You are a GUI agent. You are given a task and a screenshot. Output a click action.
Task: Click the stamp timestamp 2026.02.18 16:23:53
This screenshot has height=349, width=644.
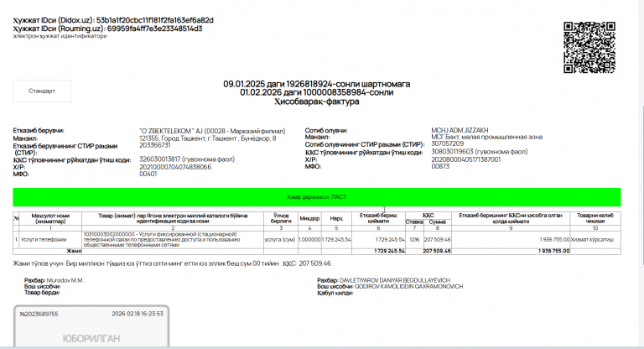pyautogui.click(x=138, y=314)
